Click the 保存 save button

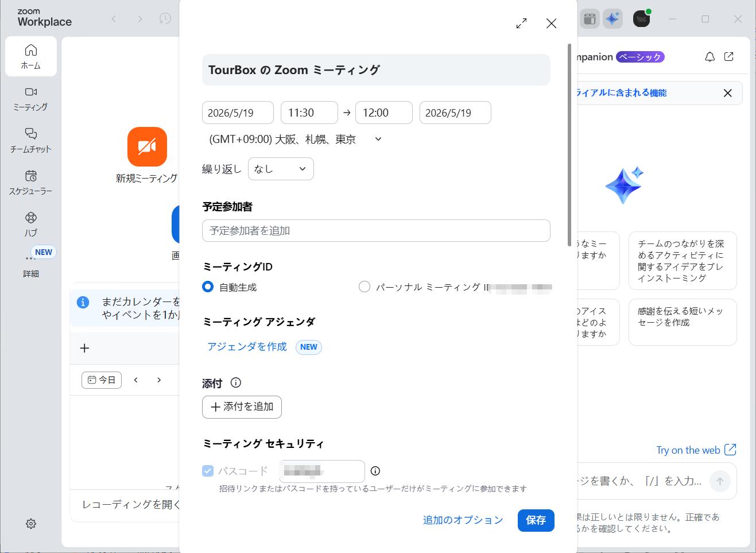coord(536,520)
